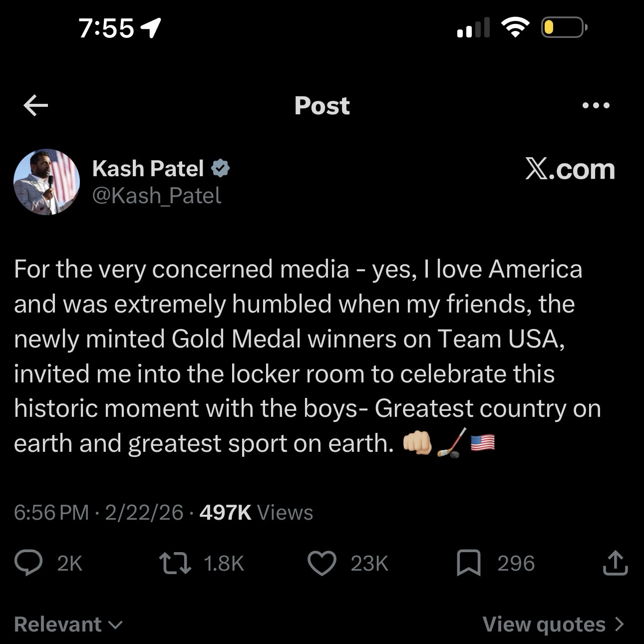Tap the @Kash_Patel handle
Viewport: 644px width, 644px height.
(x=156, y=196)
